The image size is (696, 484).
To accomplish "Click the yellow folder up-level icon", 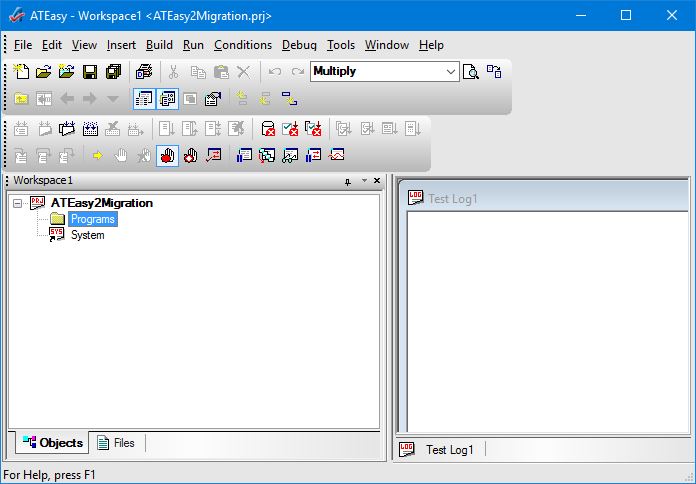I will 21,99.
